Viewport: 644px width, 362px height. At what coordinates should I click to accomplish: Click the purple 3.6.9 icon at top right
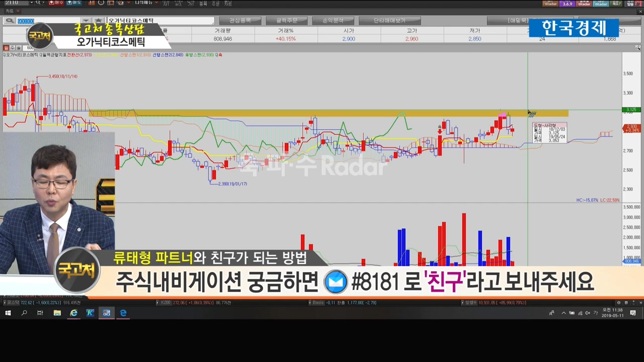tap(567, 4)
